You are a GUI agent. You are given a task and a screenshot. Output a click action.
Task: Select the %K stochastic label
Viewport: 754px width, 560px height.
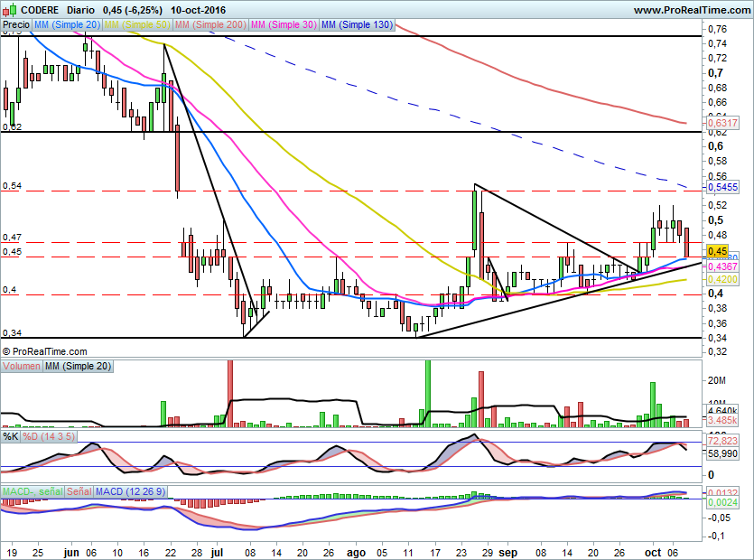[11, 437]
